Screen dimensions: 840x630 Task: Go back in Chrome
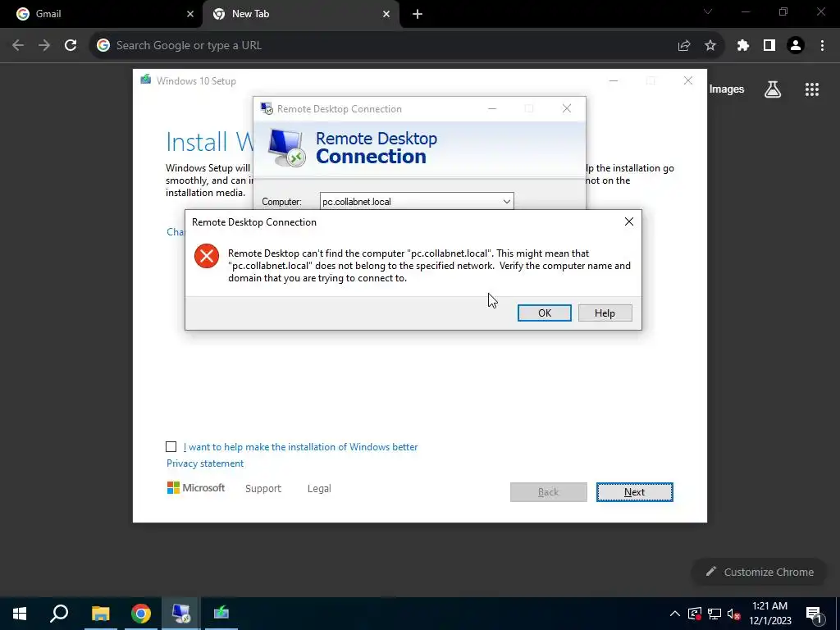pyautogui.click(x=18, y=46)
